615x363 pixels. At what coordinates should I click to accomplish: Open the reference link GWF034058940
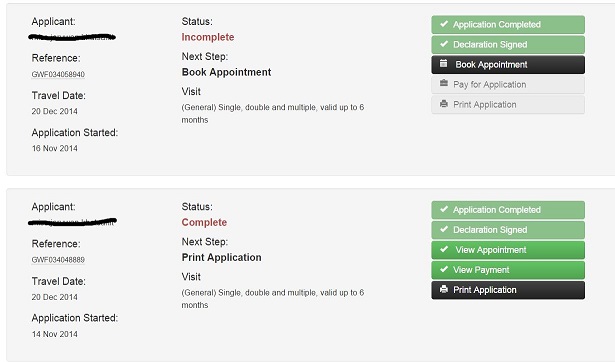(x=58, y=74)
